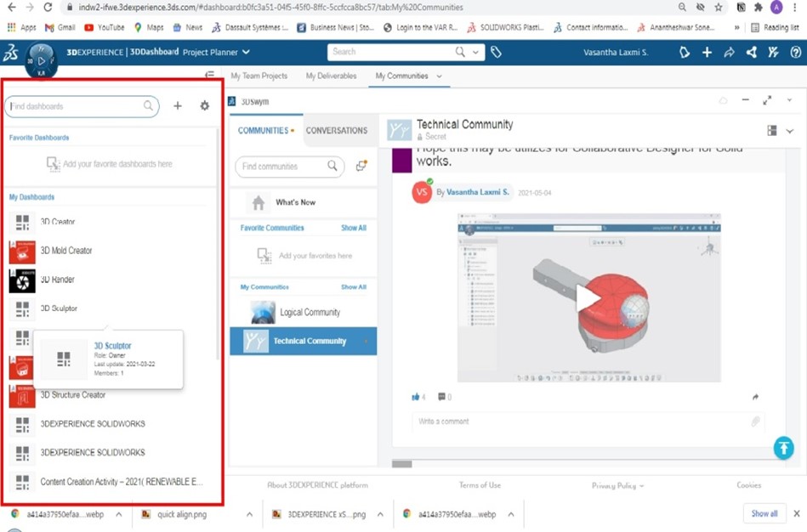Like the post with thumbs up icon
Screen dimensions: 807x532
415,397
